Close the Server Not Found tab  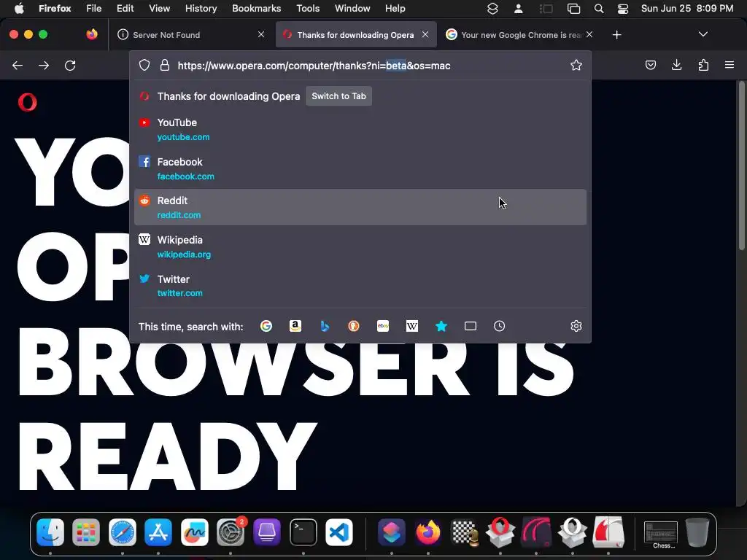[x=261, y=34]
